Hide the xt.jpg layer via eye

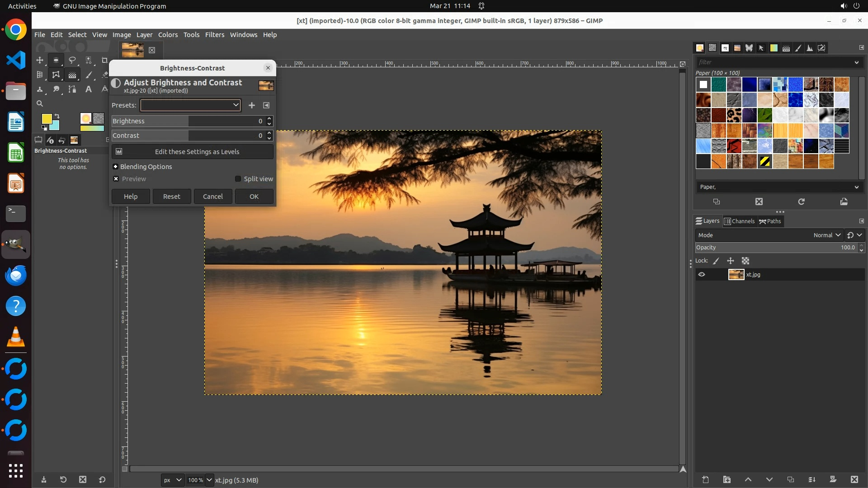click(x=702, y=274)
